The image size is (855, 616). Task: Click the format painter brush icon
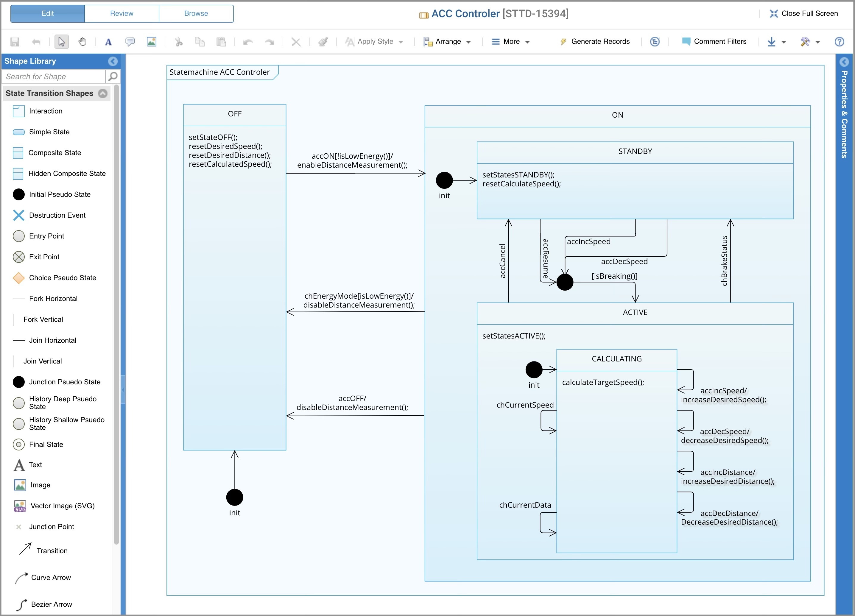click(323, 41)
